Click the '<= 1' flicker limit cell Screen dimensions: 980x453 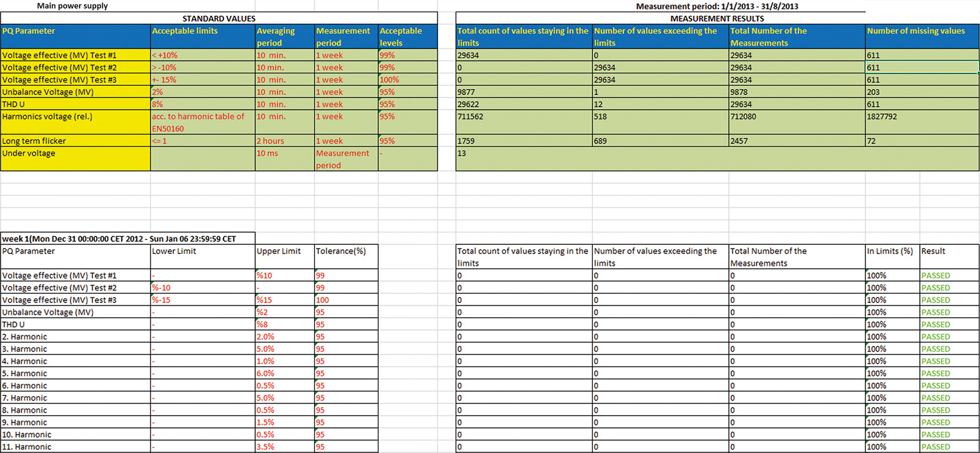(203, 141)
